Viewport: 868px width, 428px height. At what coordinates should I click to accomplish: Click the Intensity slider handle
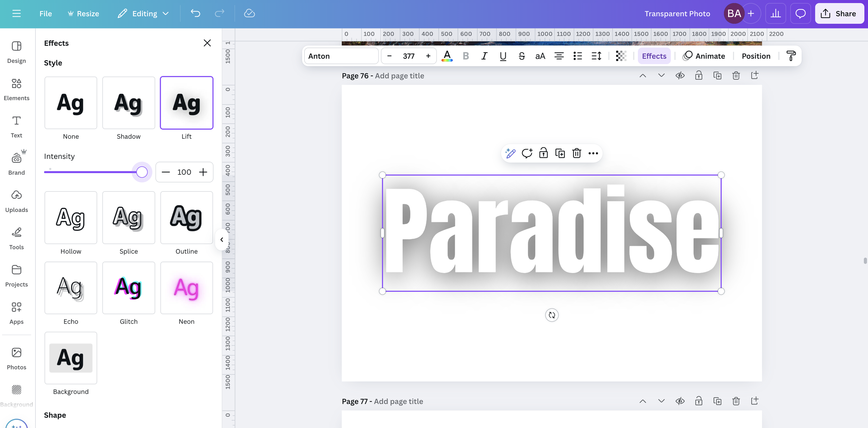click(x=142, y=172)
